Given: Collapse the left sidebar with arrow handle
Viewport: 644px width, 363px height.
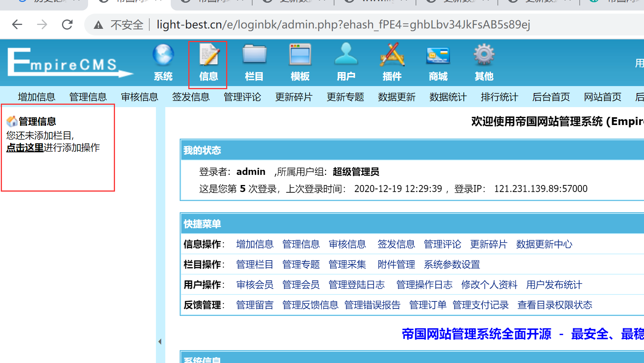Looking at the screenshot, I should point(160,342).
